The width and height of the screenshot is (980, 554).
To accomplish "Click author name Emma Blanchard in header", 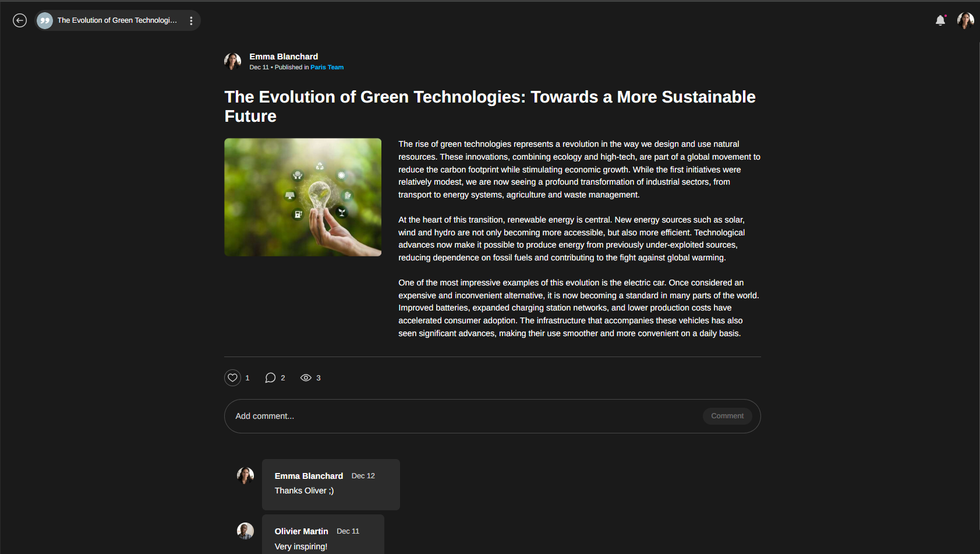I will tap(284, 57).
